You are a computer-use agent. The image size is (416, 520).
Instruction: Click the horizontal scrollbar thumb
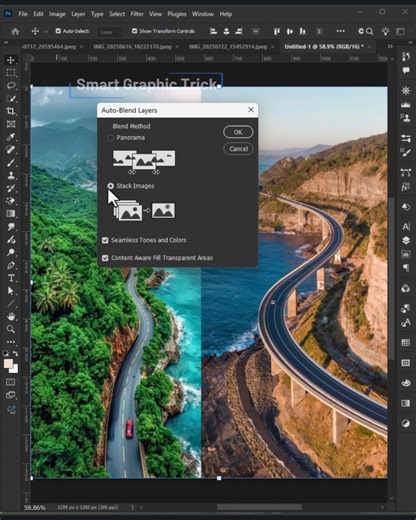(259, 507)
